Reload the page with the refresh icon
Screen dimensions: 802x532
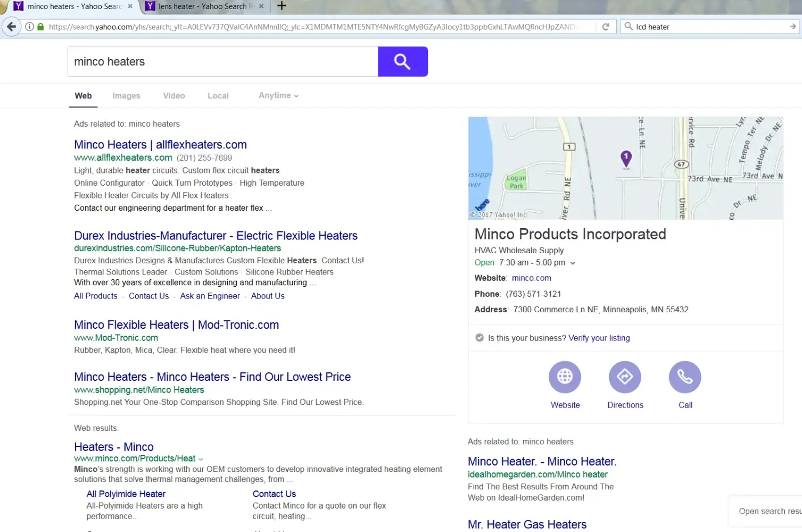point(605,27)
